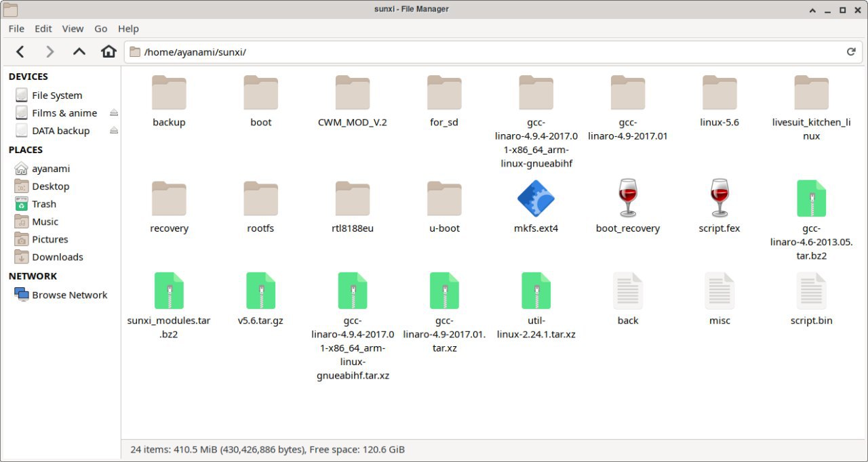868x462 pixels.
Task: Go forward with the right arrow button
Action: pyautogui.click(x=50, y=51)
